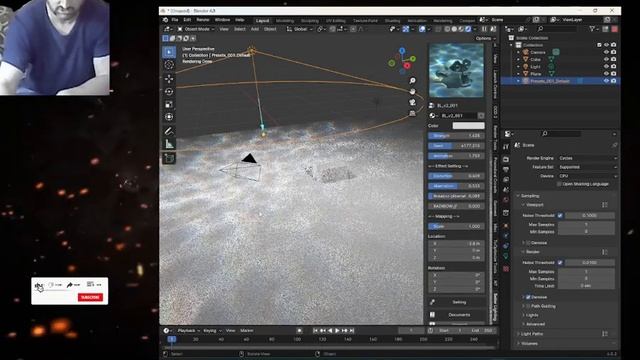
Task: Open the Render properties tab icon
Action: click(x=506, y=159)
